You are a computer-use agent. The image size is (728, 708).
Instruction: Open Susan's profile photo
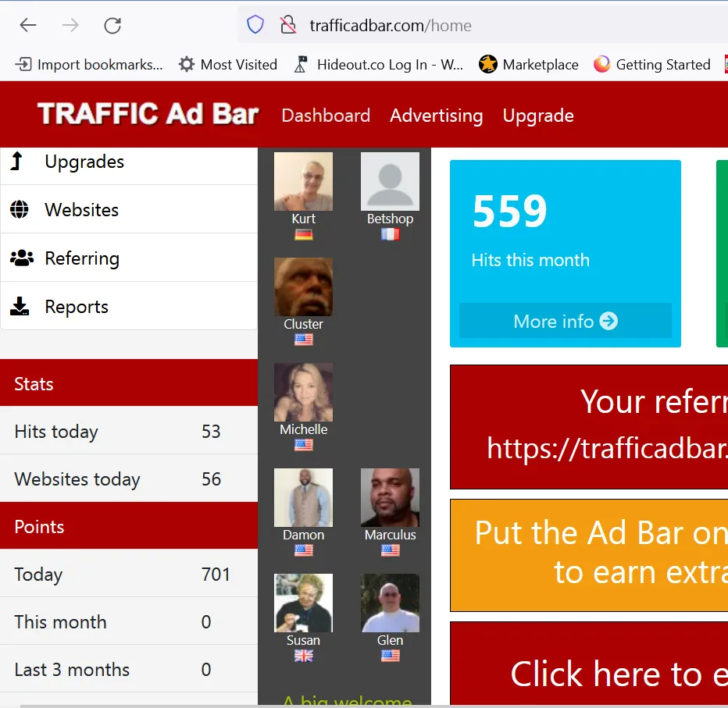tap(303, 603)
